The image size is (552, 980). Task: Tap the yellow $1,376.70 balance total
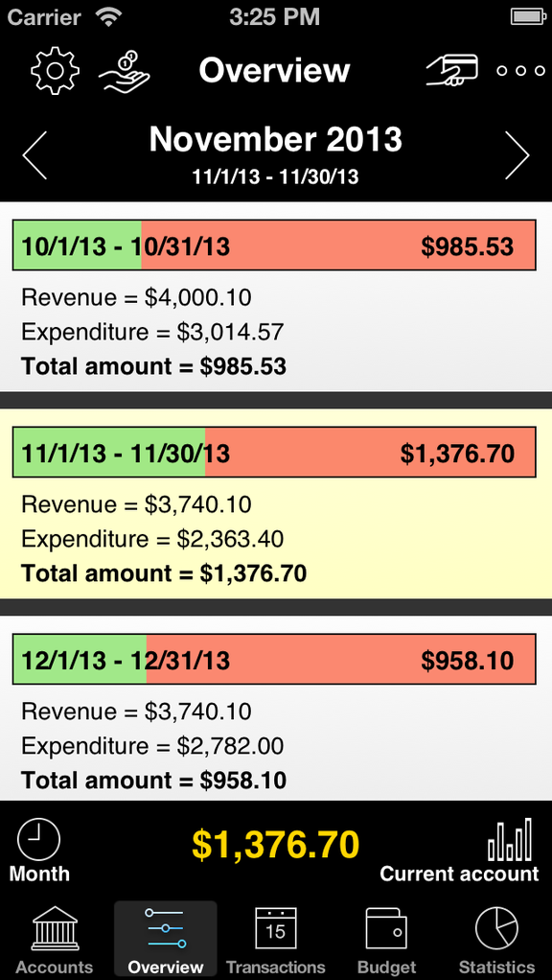tap(275, 845)
